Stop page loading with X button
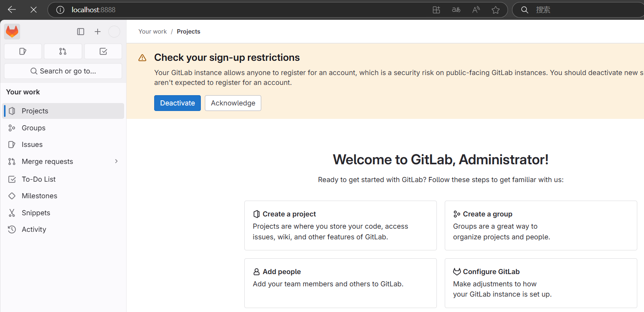 click(x=34, y=9)
